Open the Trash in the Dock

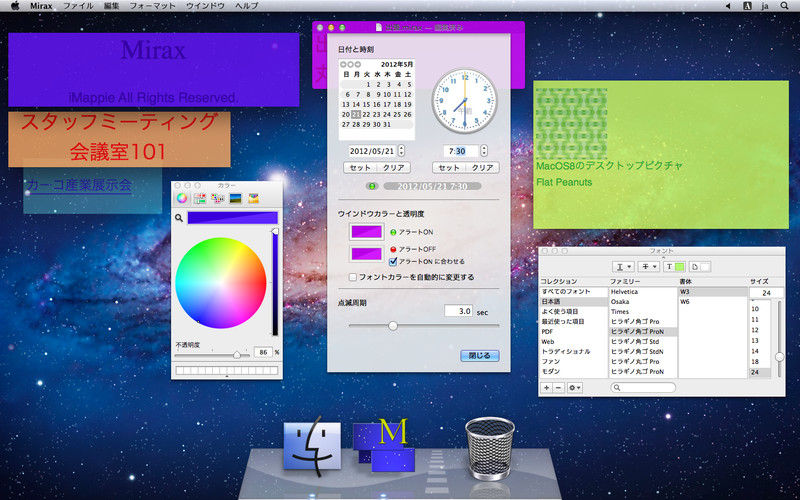click(488, 443)
